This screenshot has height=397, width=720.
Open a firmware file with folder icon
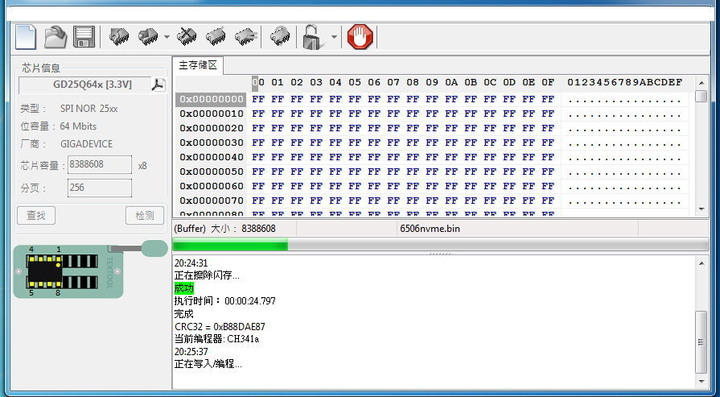click(56, 37)
